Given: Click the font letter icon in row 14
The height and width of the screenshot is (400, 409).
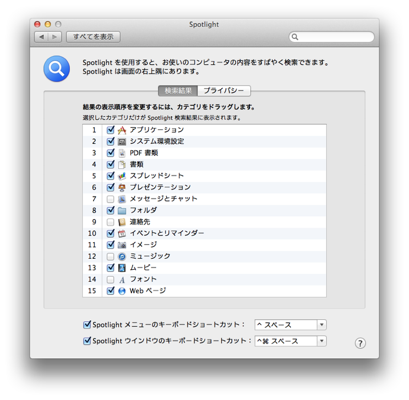Looking at the screenshot, I should click(x=122, y=280).
